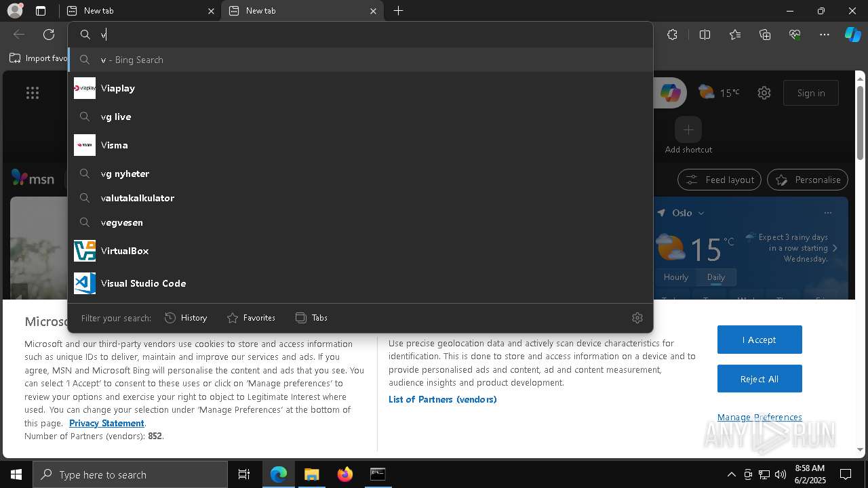Open the Favorites star toolbar icon

click(x=735, y=35)
